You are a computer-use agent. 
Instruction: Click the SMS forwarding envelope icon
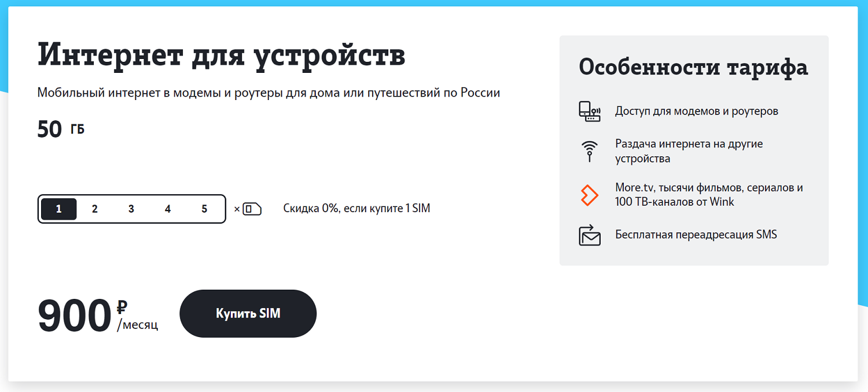coord(590,235)
